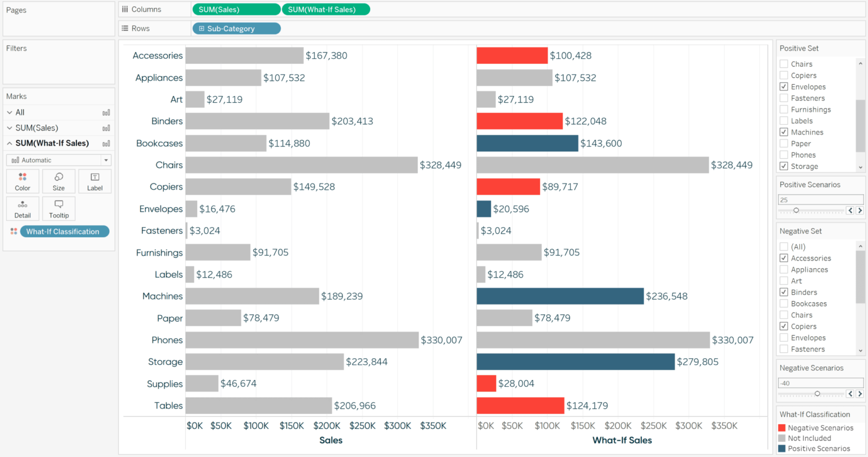
Task: Collapse the SUM(What-If Sales) marks section
Action: click(9, 143)
